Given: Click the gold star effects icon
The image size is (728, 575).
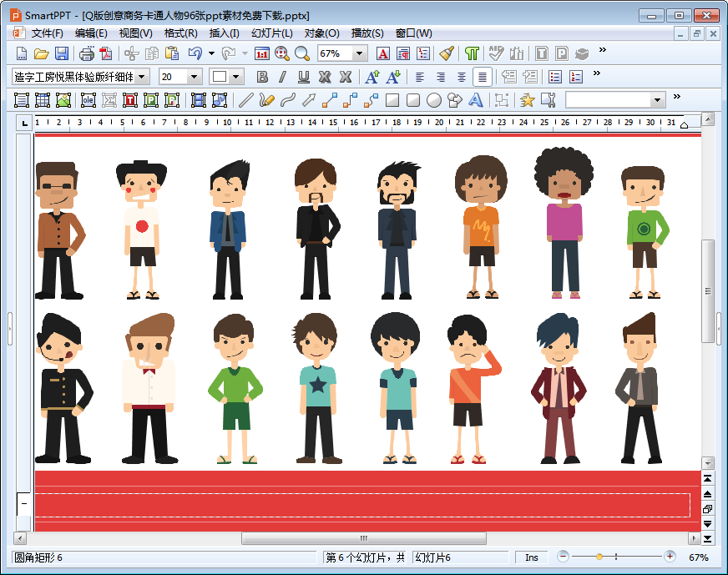Looking at the screenshot, I should pos(527,100).
